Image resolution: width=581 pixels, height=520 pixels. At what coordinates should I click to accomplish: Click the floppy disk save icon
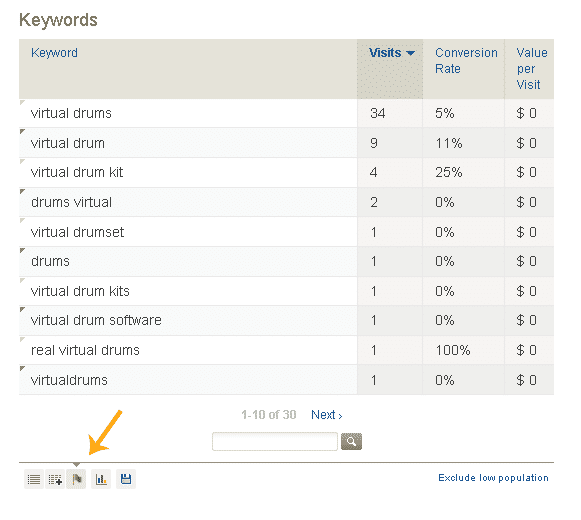(126, 479)
